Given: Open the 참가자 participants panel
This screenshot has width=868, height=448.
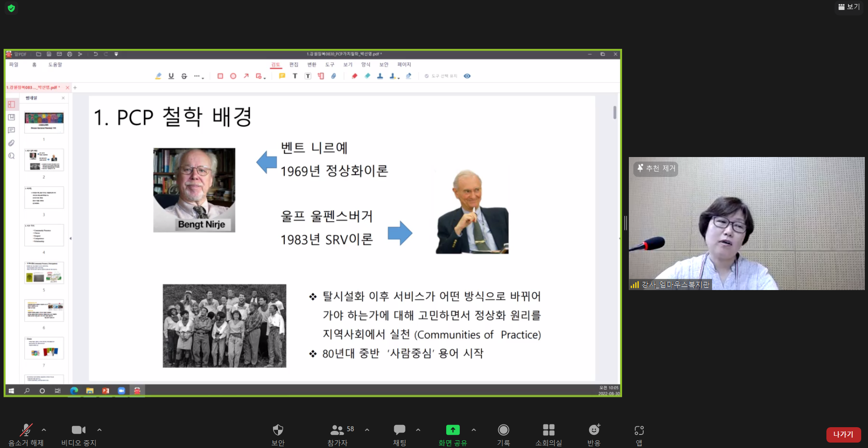Looking at the screenshot, I should pyautogui.click(x=338, y=434).
